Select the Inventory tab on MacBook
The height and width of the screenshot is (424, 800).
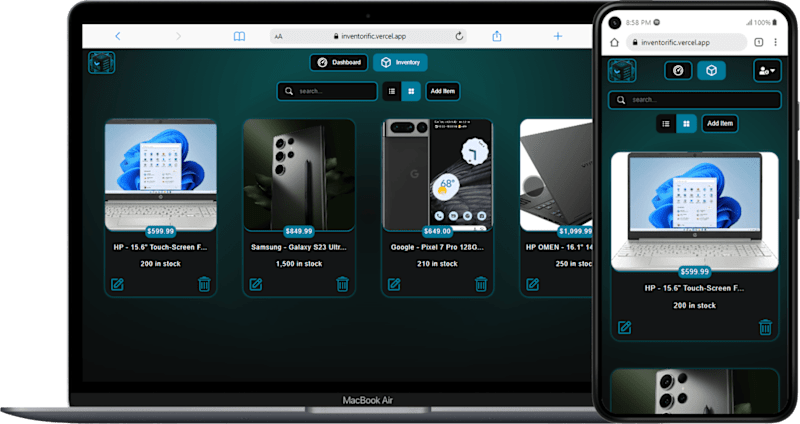pyautogui.click(x=400, y=62)
